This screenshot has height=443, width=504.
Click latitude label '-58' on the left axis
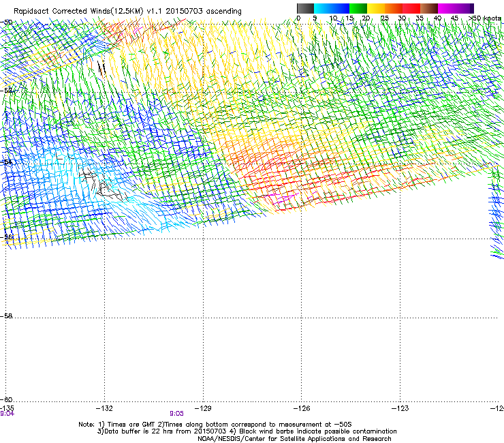7,316
